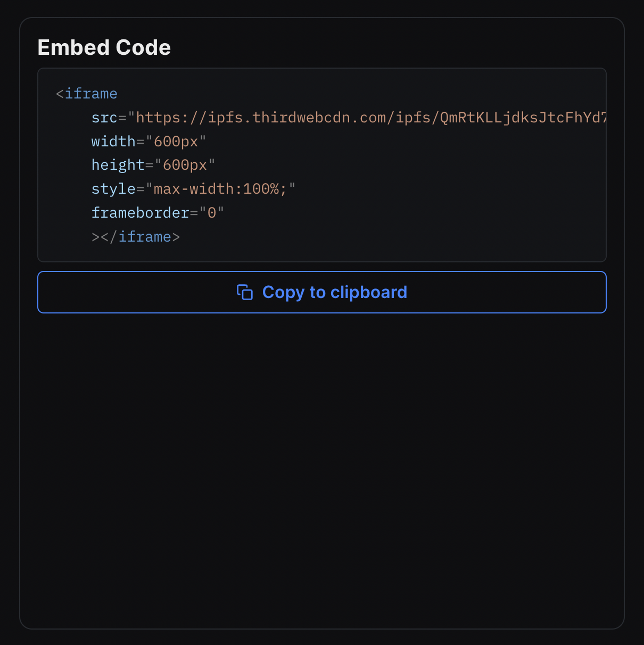Viewport: 644px width, 645px height.
Task: Click the frameborder attribute label
Action: [x=140, y=212]
